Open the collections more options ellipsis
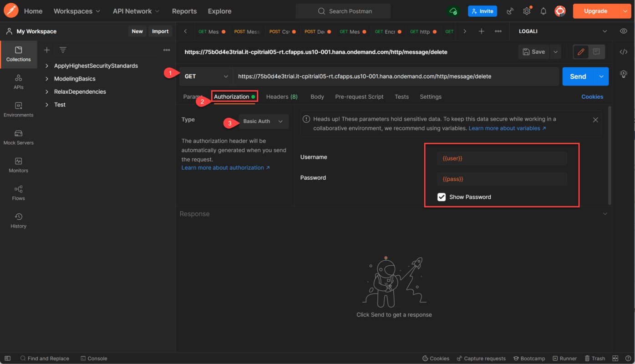The height and width of the screenshot is (364, 635). [167, 50]
